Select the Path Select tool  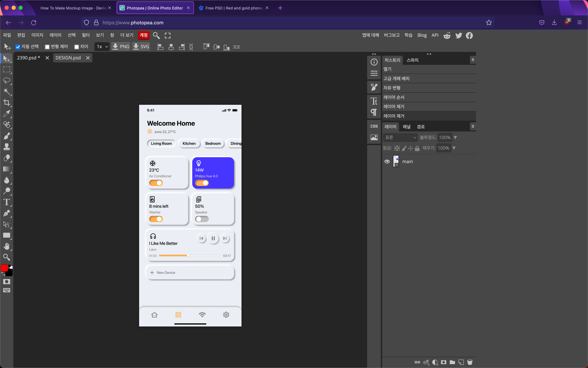click(6, 224)
